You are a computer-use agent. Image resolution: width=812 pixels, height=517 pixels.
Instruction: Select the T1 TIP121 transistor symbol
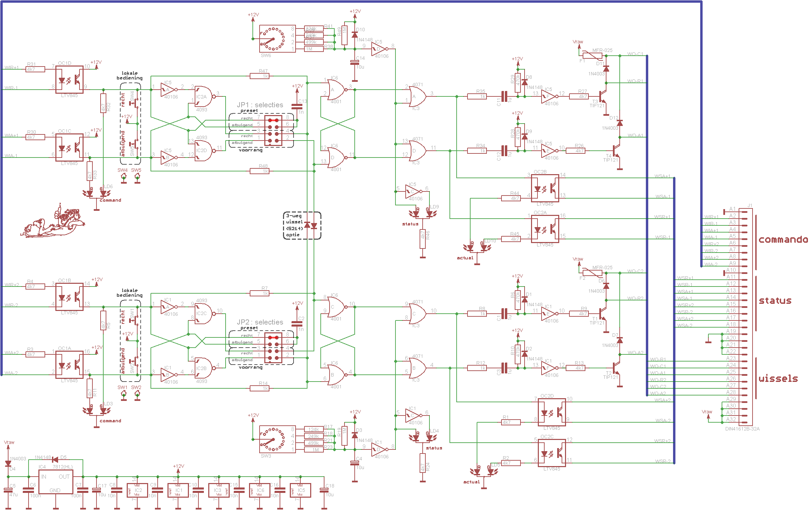coord(603,314)
